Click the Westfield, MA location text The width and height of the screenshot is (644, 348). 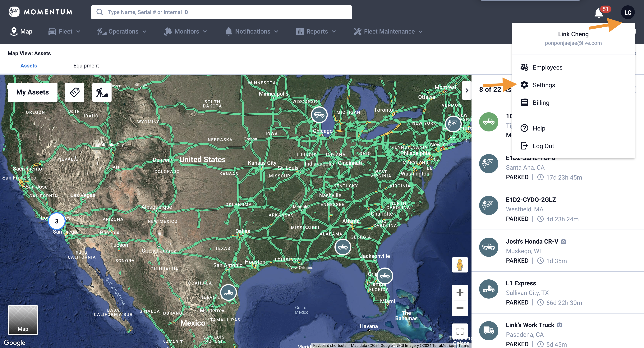coord(525,209)
